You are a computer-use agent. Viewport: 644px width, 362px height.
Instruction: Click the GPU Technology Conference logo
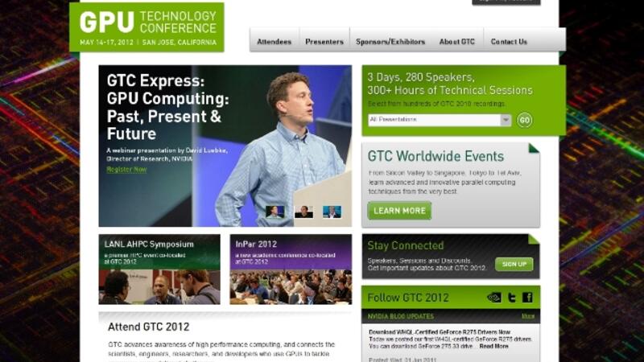tap(147, 27)
